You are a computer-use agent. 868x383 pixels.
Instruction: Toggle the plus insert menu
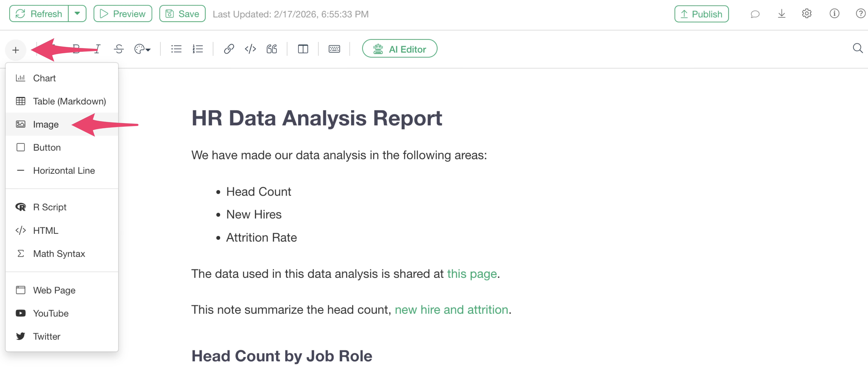(16, 50)
